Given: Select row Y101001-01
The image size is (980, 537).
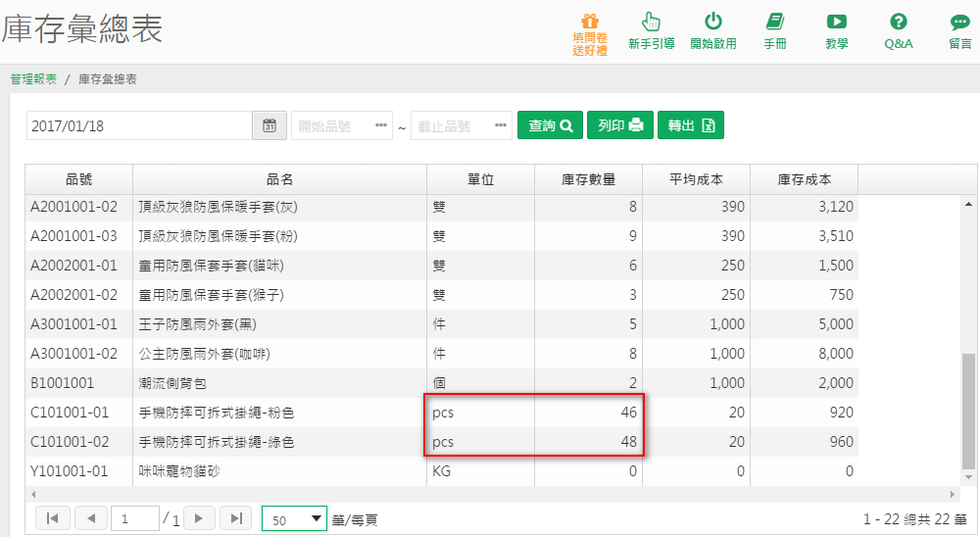Looking at the screenshot, I should pos(442,471).
